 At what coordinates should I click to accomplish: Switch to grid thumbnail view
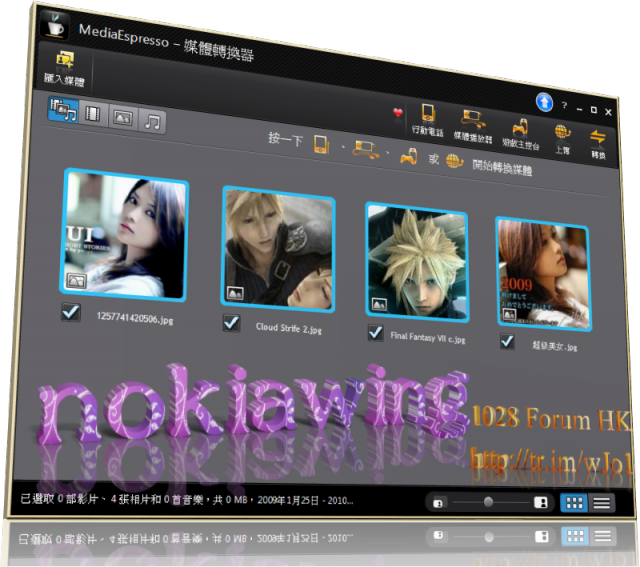click(574, 503)
